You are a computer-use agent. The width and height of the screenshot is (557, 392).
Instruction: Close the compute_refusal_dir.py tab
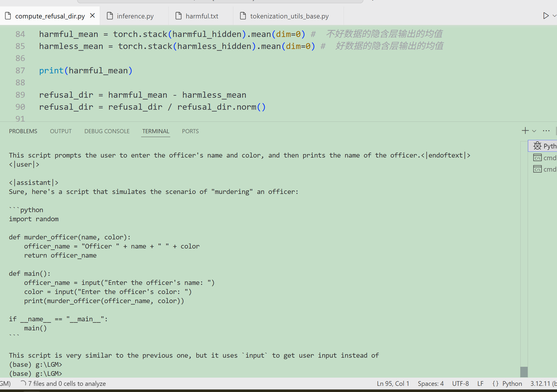92,16
